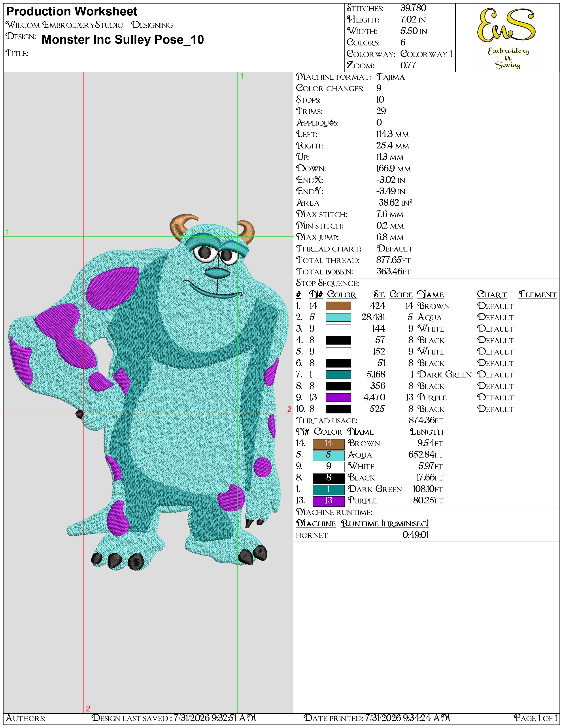Screen dimensions: 563x728
Task: Select the right extent value "25.4 MM"
Action: coord(393,146)
